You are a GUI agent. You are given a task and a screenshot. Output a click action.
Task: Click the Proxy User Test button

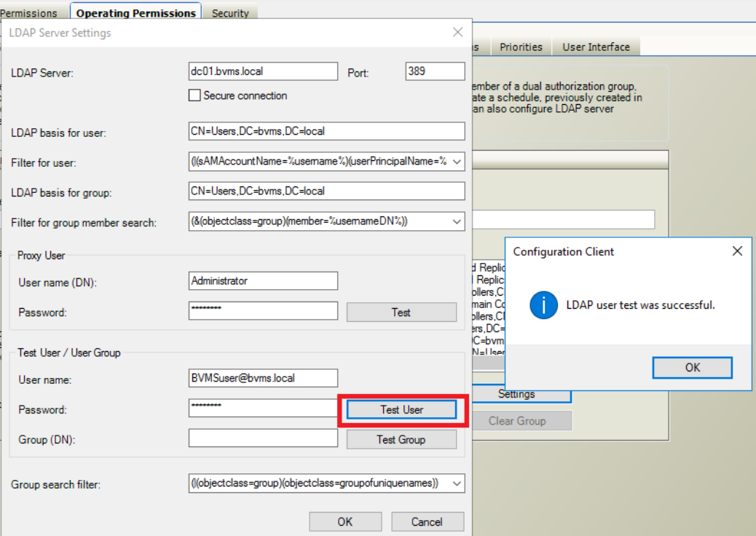pyautogui.click(x=401, y=312)
